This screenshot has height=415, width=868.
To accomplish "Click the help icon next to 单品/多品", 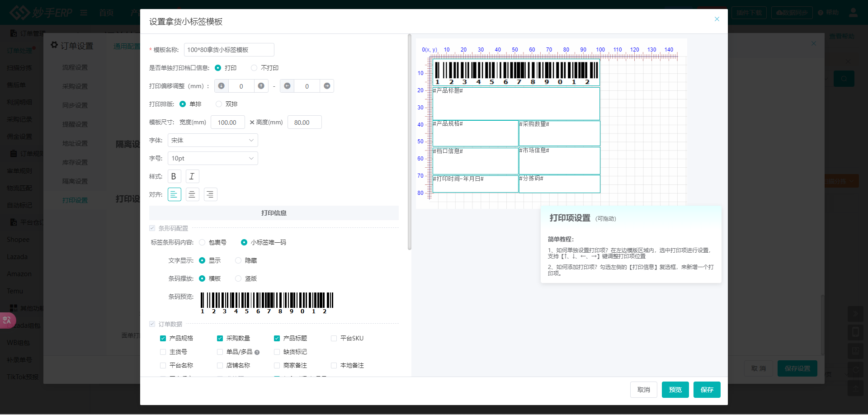I will [257, 352].
